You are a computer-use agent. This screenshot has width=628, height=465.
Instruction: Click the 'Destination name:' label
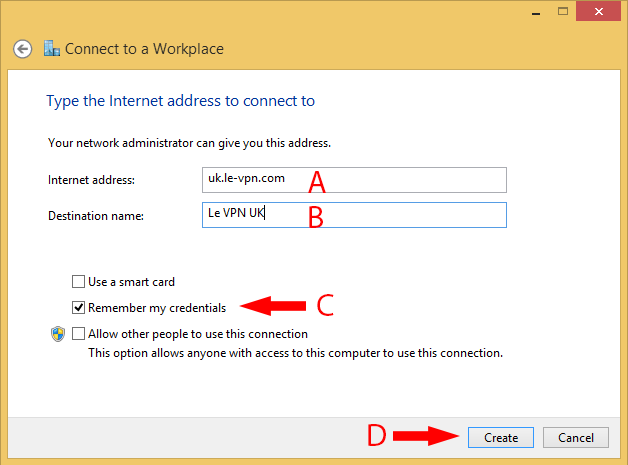pos(96,216)
